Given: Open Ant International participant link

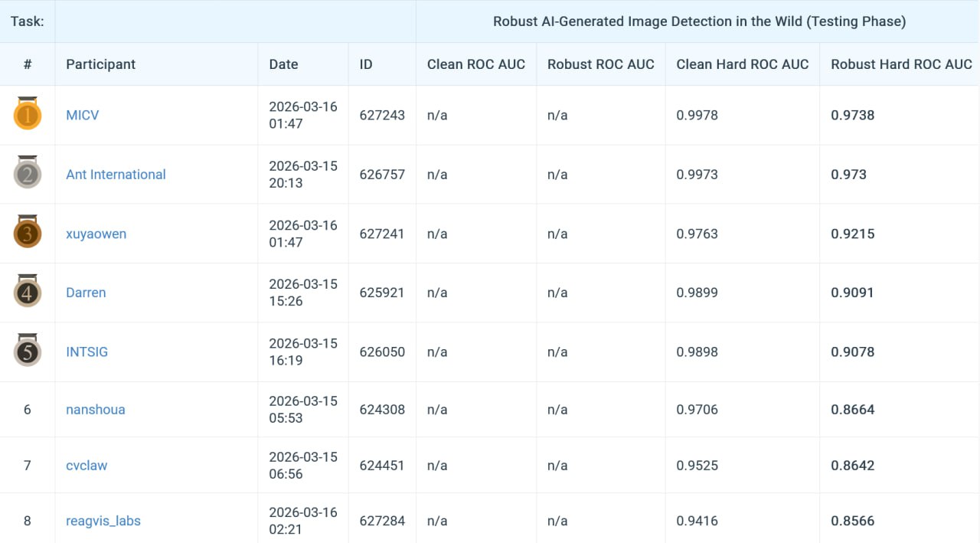Looking at the screenshot, I should [x=116, y=175].
